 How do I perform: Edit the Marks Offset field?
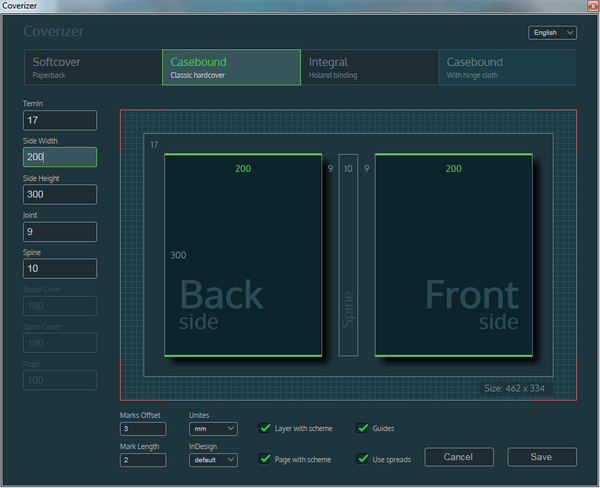coord(143,429)
